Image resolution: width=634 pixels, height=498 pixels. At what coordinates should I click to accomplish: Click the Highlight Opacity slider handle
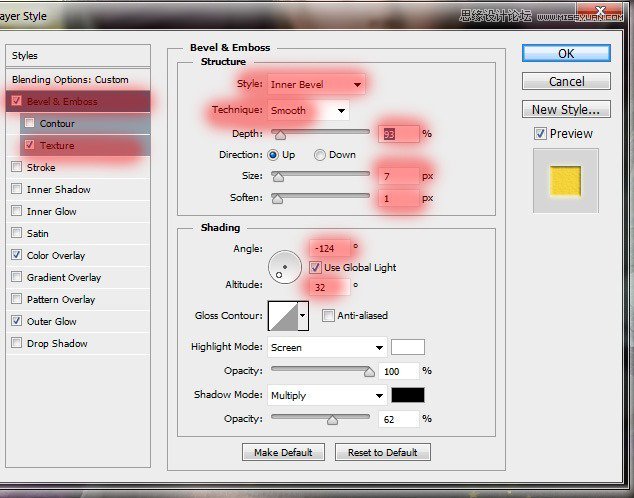tap(369, 372)
